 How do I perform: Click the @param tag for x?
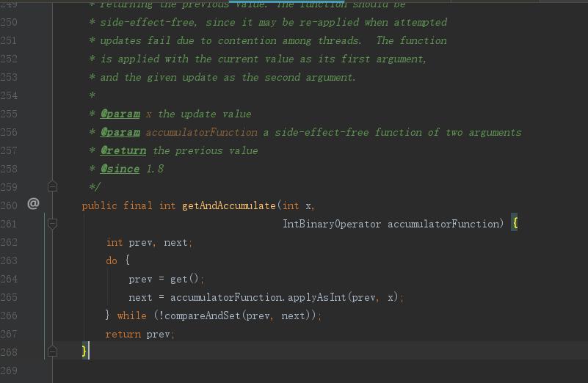point(120,114)
